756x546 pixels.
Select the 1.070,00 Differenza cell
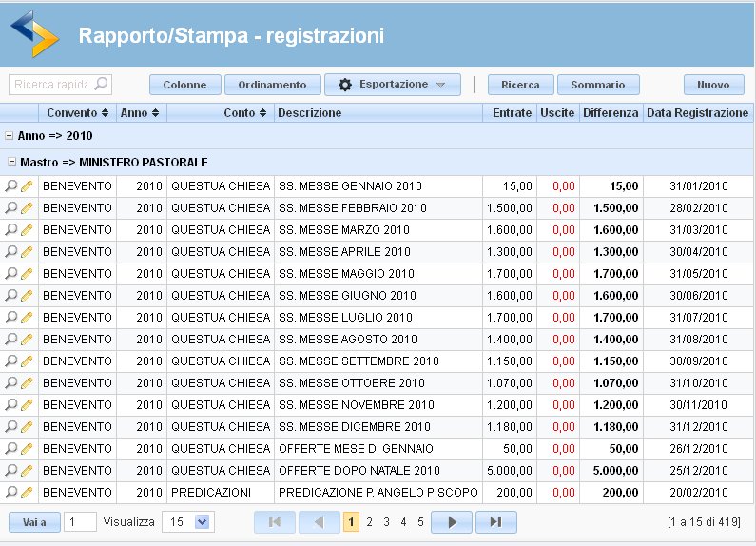pyautogui.click(x=611, y=382)
